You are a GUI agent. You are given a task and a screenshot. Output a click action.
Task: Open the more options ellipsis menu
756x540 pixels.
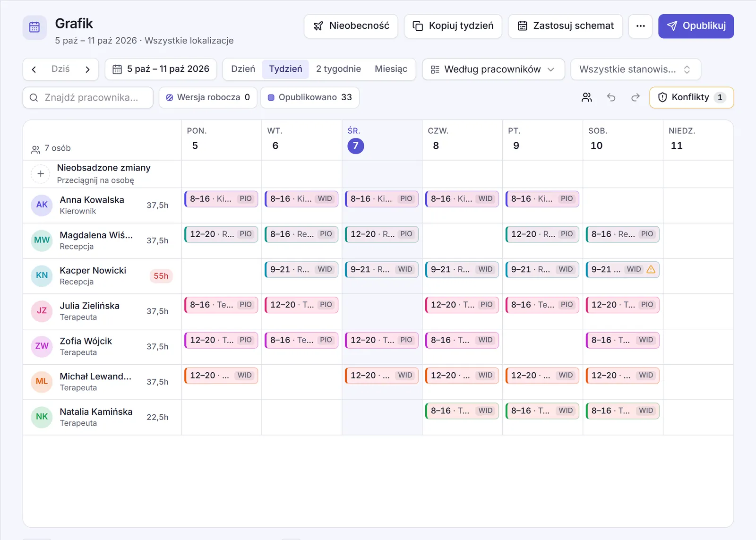coord(640,26)
